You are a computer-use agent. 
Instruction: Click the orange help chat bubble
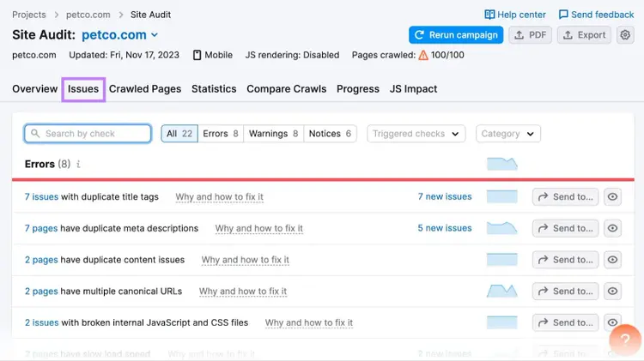pos(625,340)
